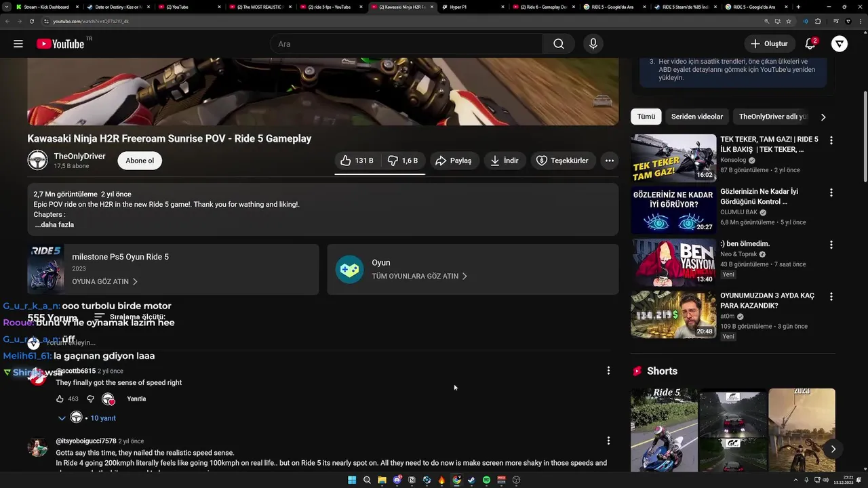Click the Abone ol subscribe button
The image size is (868, 488).
140,161
